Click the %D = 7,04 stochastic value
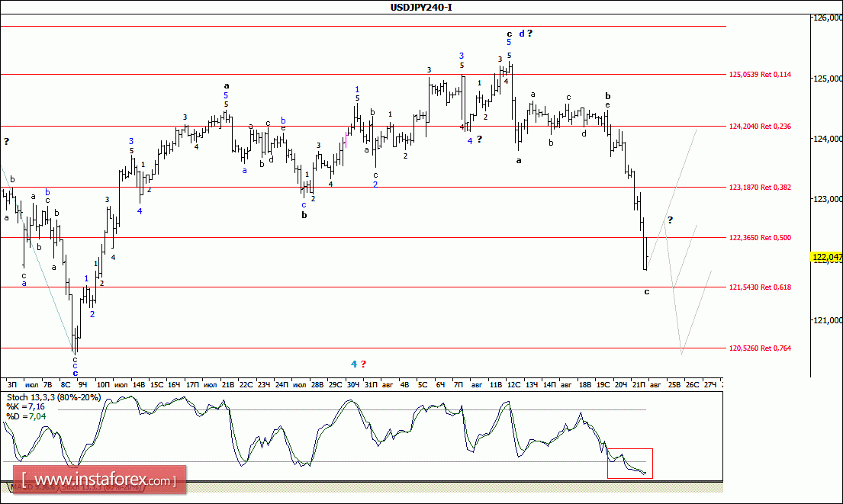 pos(27,418)
